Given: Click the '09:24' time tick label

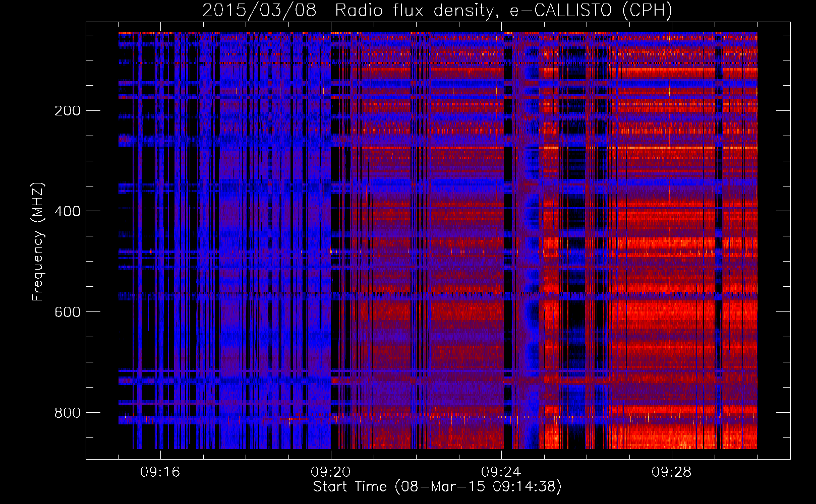Looking at the screenshot, I should [501, 472].
